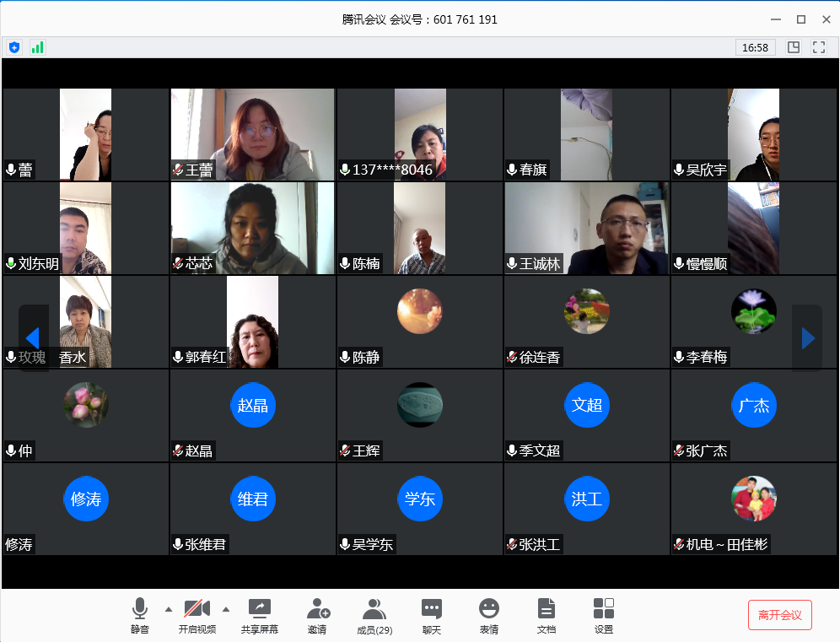This screenshot has height=642, width=840.
Task: Turn on the camera with 开启视频
Action: click(197, 615)
